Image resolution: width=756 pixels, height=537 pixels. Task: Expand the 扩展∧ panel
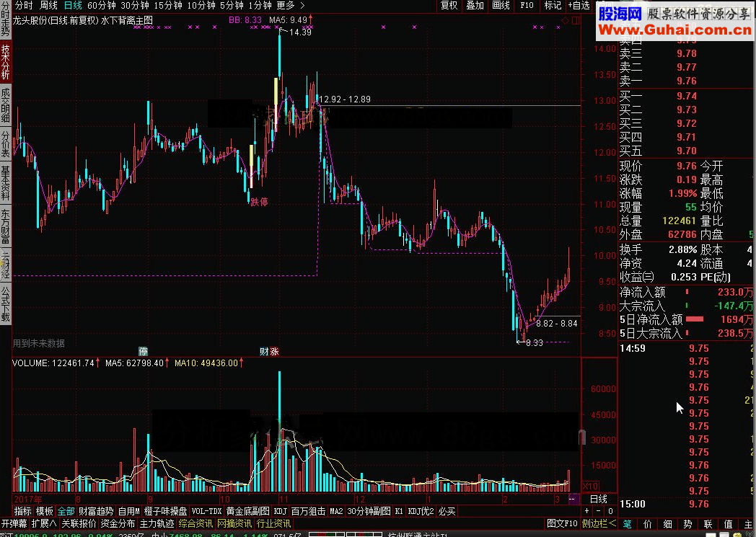pos(44,523)
